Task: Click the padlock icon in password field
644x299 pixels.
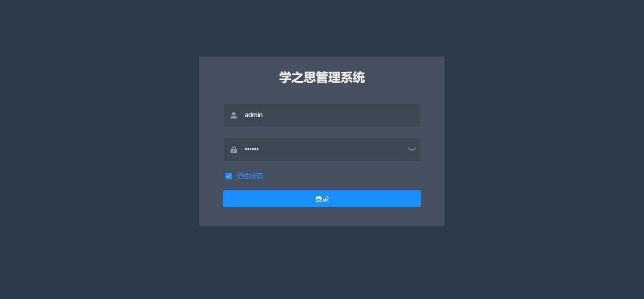Action: pyautogui.click(x=233, y=150)
